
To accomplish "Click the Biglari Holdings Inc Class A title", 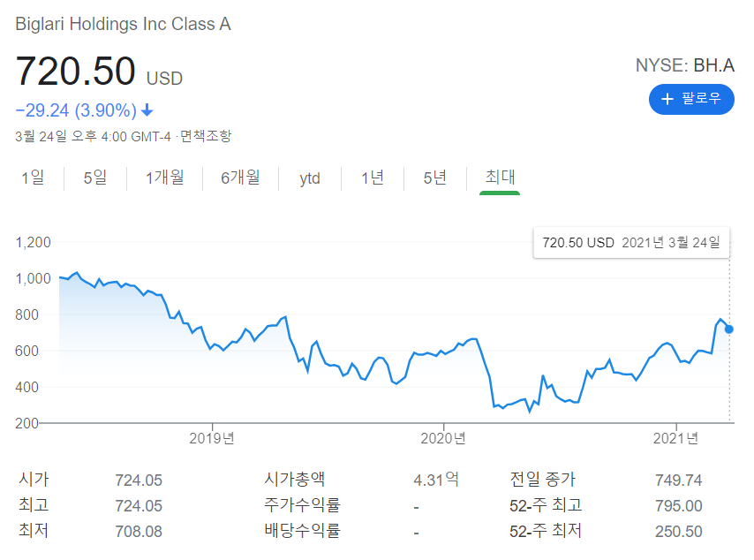I will point(123,25).
